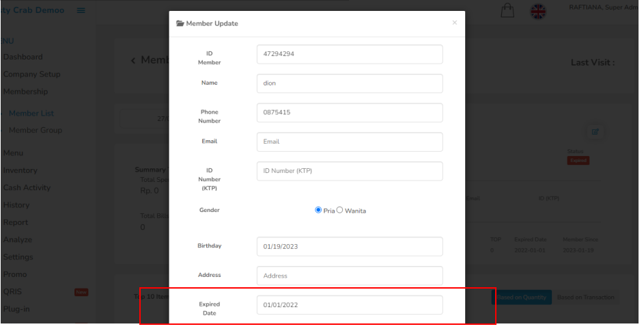
Task: Click the member since value 2023-01-19
Action: 578,250
